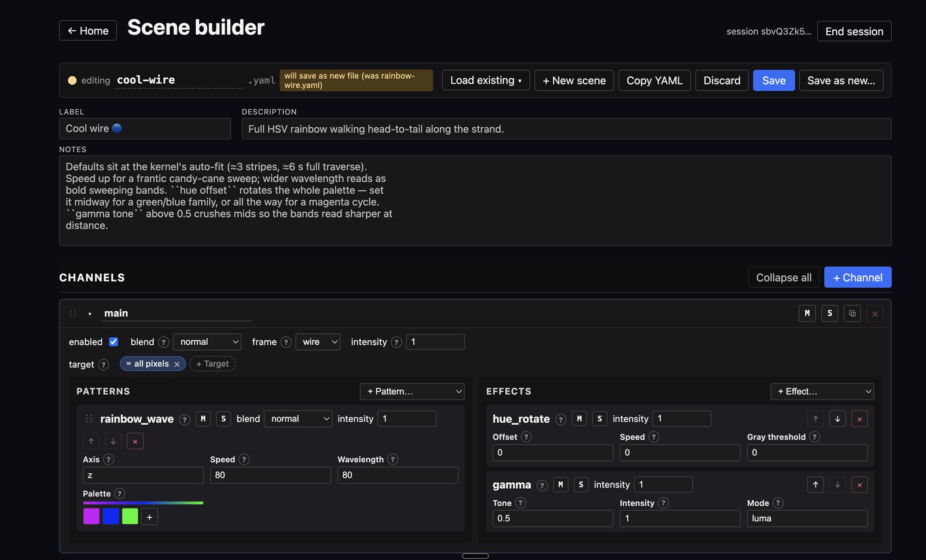Solo the main channel
Image resolution: width=926 pixels, height=560 pixels.
point(829,313)
